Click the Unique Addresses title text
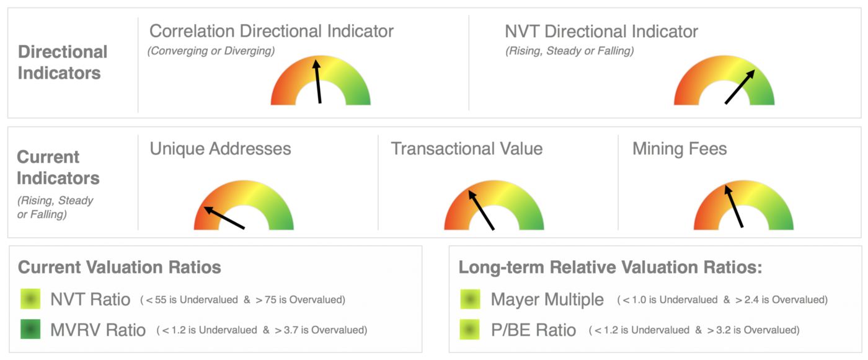The width and height of the screenshot is (868, 360). tap(220, 149)
